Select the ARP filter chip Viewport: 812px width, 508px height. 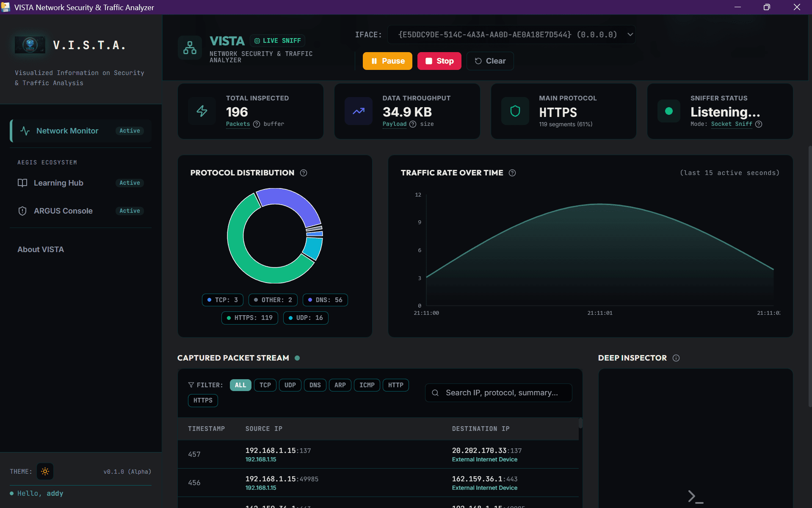click(x=340, y=385)
